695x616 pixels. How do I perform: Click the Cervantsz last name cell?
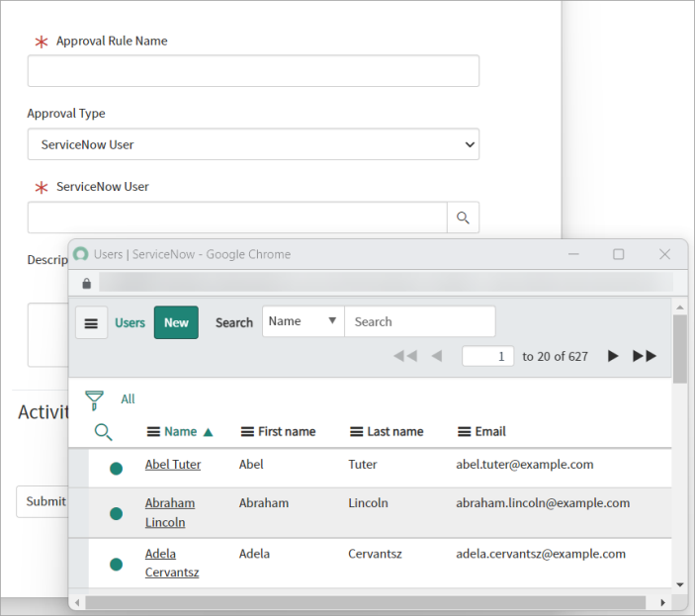click(x=375, y=554)
